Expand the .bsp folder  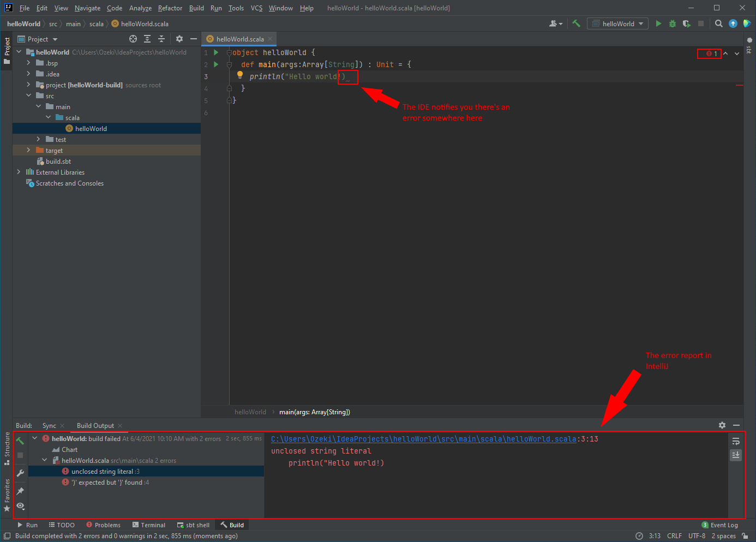(x=28, y=63)
